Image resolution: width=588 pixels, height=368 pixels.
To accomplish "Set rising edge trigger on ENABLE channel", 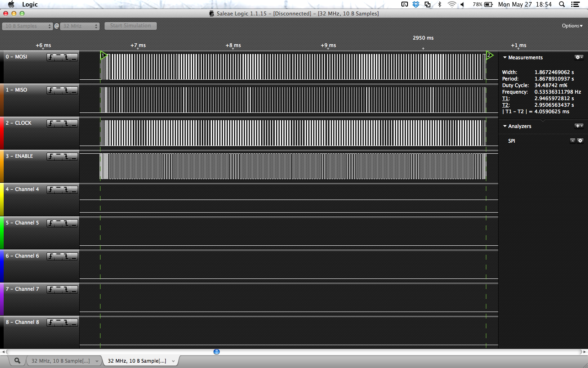I will pyautogui.click(x=51, y=157).
